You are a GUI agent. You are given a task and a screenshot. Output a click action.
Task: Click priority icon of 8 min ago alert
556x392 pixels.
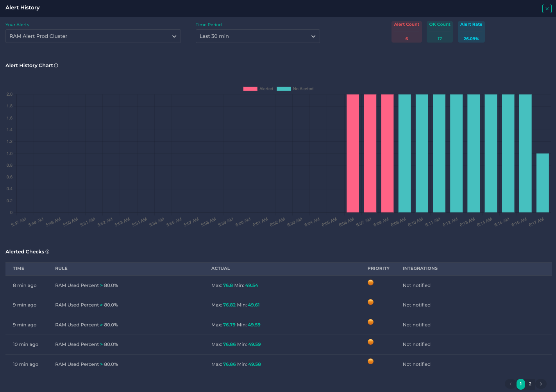(x=370, y=283)
